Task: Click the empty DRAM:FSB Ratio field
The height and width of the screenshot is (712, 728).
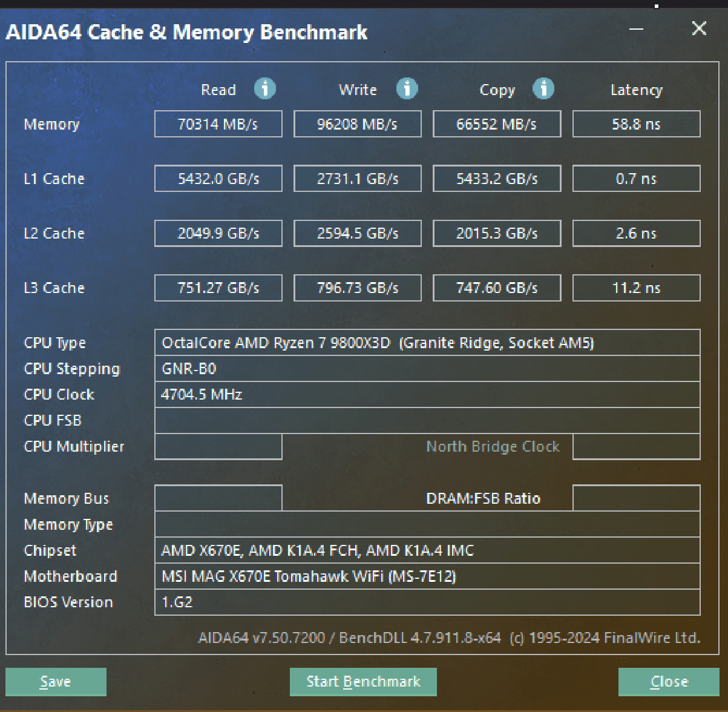Action: 636,498
